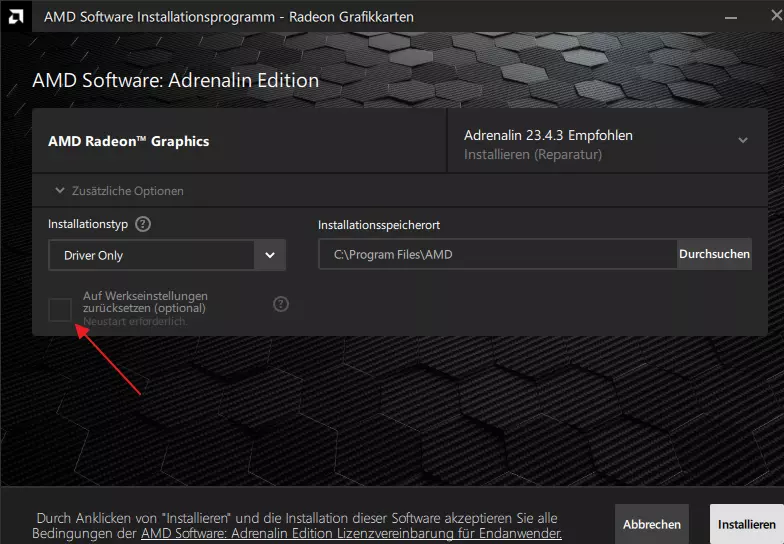Enable Auf Werkseinstellungen zurücksetzen checkbox
784x544 pixels.
point(60,309)
